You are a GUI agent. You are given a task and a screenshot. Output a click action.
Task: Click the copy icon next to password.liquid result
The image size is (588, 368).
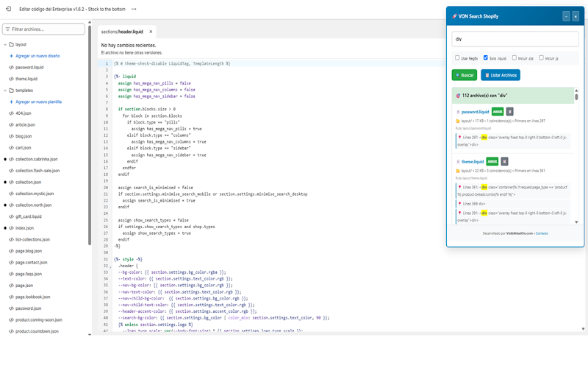[x=509, y=112]
